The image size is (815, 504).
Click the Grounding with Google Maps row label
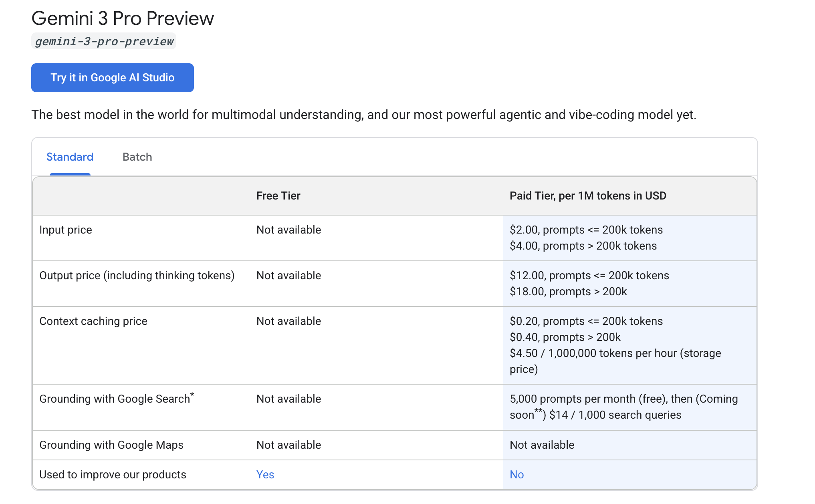(x=111, y=445)
